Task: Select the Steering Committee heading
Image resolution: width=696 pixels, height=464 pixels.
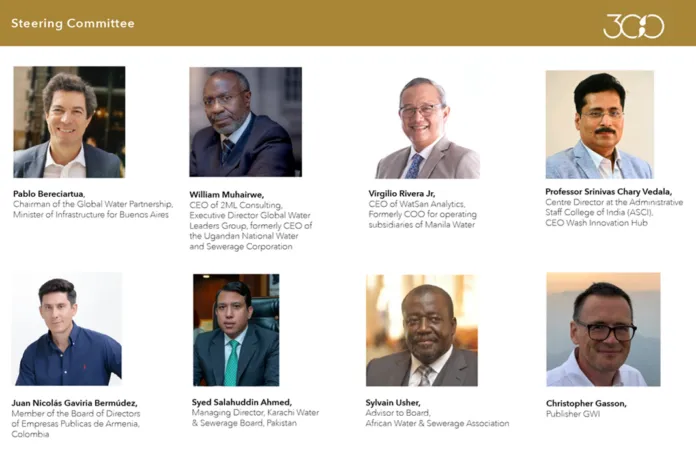Action: [x=73, y=24]
